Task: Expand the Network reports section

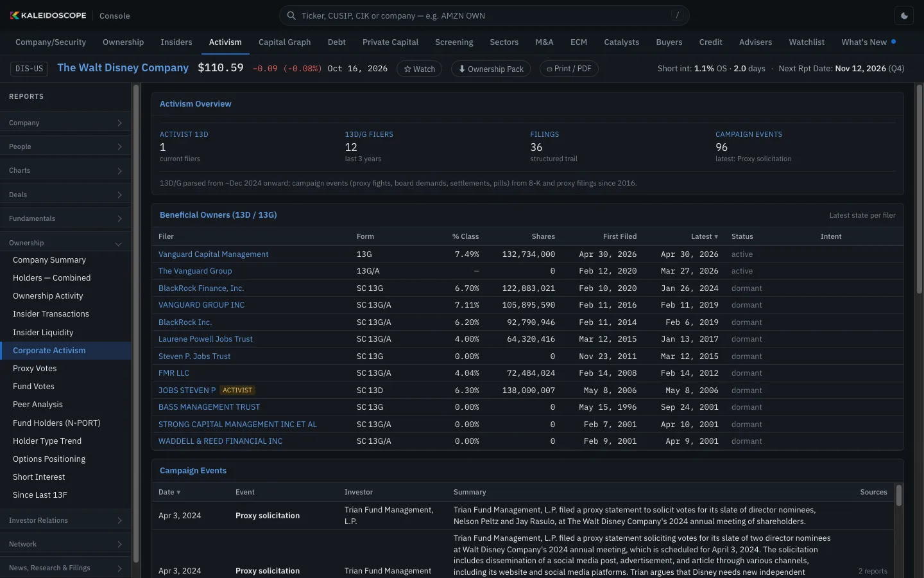Action: point(65,544)
